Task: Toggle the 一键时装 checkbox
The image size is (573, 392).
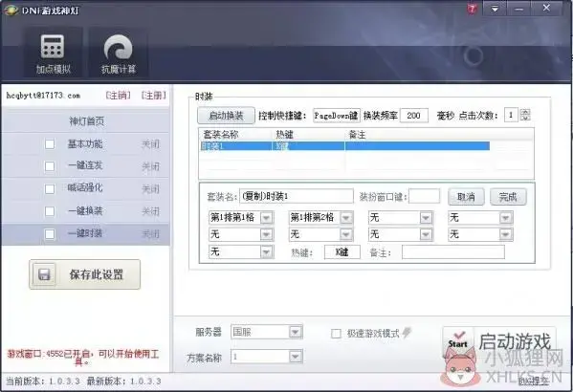Action: pos(50,234)
